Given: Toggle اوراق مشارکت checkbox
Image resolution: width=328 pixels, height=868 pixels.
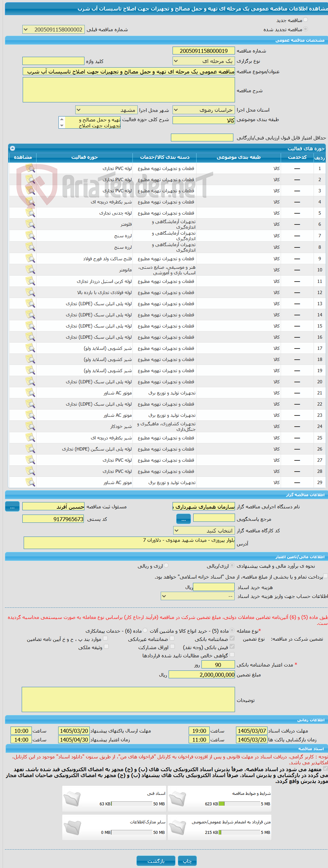Looking at the screenshot, I should (173, 646).
